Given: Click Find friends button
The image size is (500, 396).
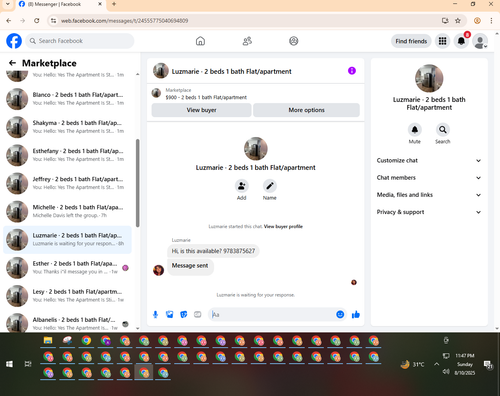Looking at the screenshot, I should [x=411, y=41].
